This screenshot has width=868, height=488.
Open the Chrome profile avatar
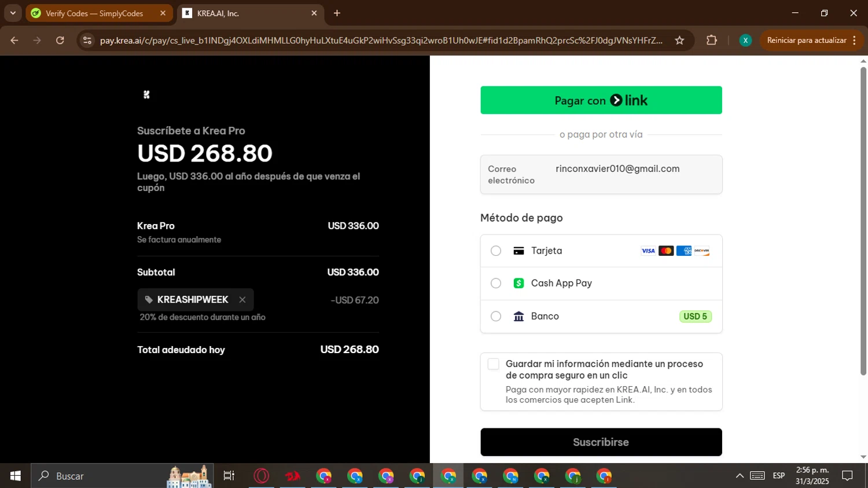[x=745, y=40]
